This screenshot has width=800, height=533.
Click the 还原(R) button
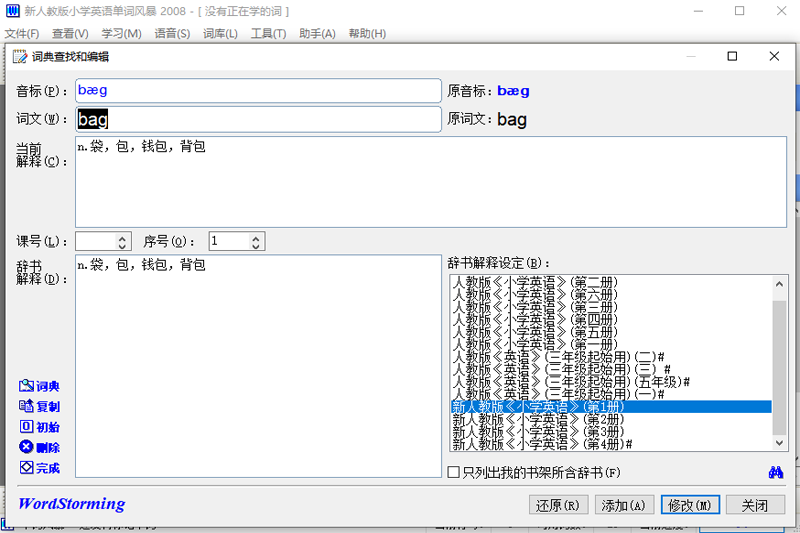(x=558, y=505)
